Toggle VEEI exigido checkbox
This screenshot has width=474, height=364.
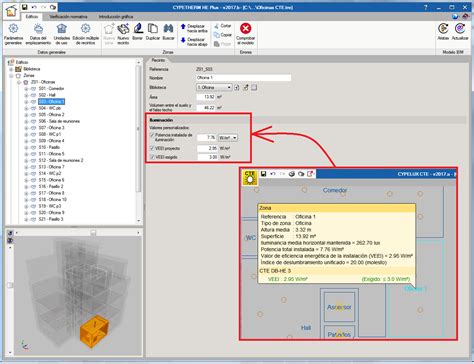click(152, 157)
